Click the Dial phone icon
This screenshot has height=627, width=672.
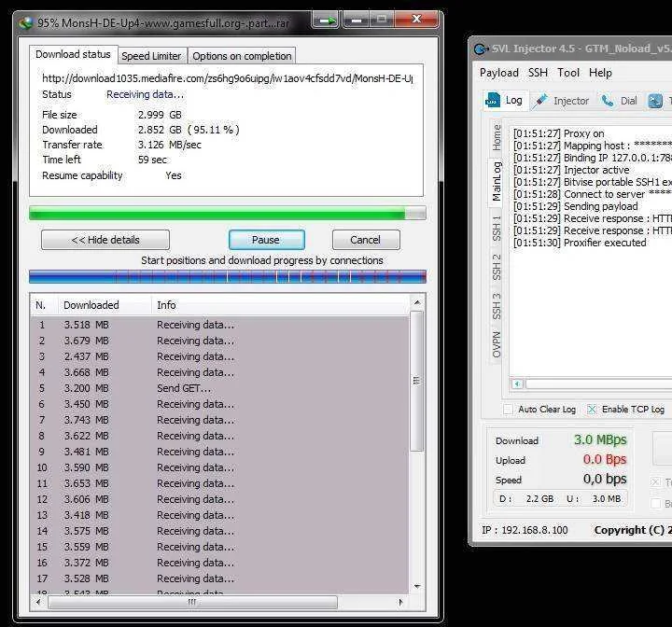point(608,101)
